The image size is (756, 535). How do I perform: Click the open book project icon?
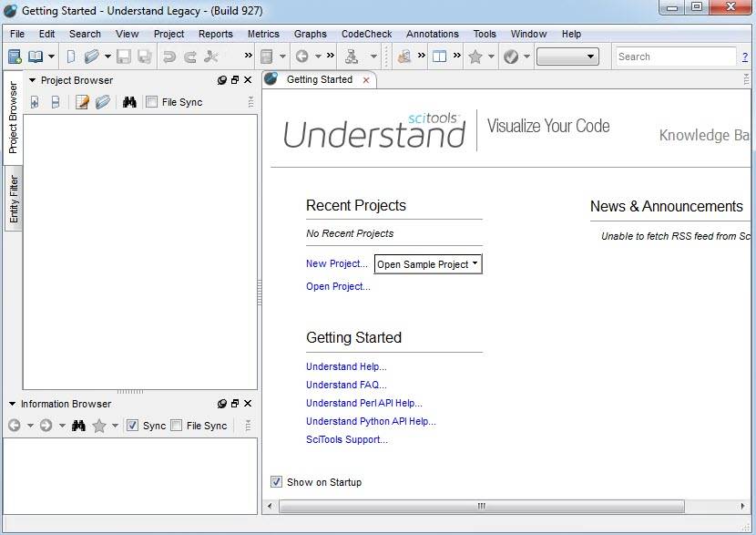point(36,57)
